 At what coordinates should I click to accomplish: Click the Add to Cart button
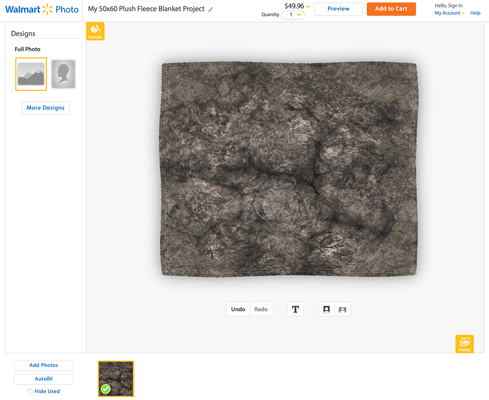(391, 9)
